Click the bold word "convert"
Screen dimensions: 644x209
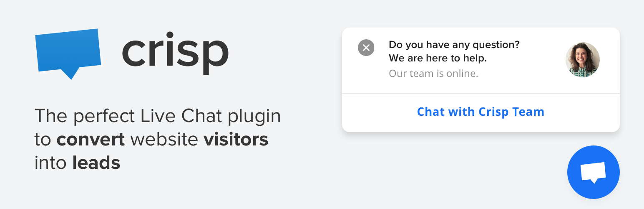91,140
